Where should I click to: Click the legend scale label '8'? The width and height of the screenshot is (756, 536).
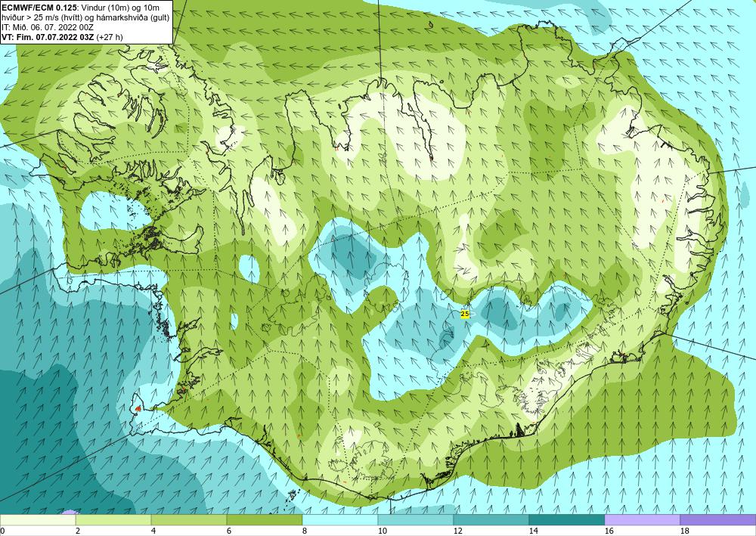(x=305, y=531)
